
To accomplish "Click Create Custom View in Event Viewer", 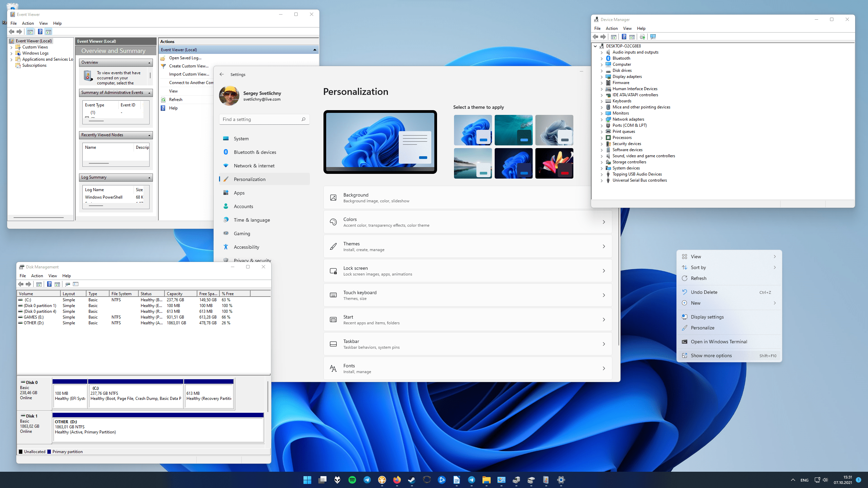I will point(188,66).
